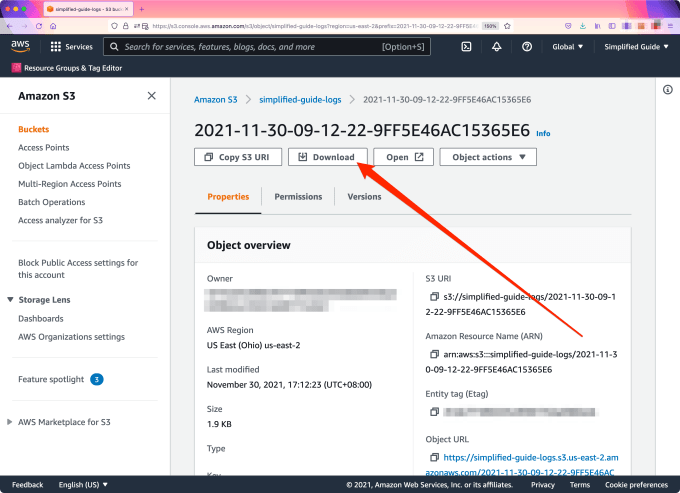Select Access Points in the sidebar
This screenshot has height=493, width=680.
pos(44,147)
